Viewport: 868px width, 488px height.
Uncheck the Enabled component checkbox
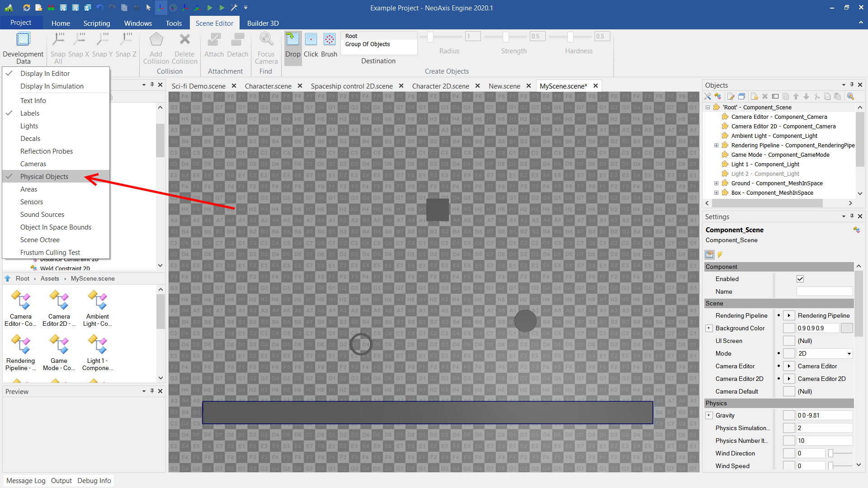pyautogui.click(x=800, y=279)
